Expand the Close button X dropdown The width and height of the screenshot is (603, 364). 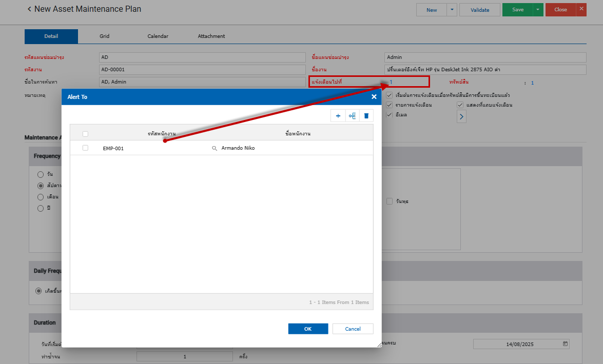click(x=581, y=9)
